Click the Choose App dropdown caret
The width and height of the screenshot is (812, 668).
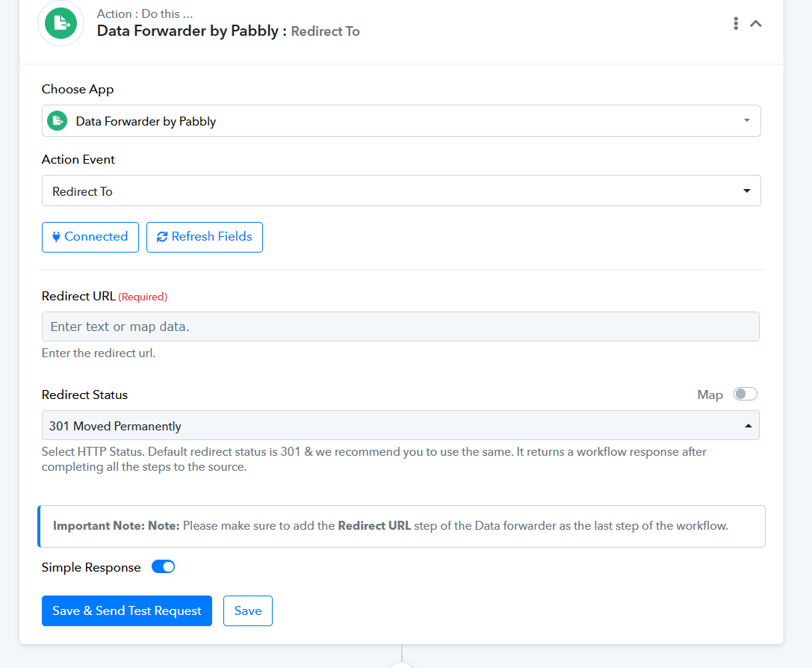click(x=747, y=120)
